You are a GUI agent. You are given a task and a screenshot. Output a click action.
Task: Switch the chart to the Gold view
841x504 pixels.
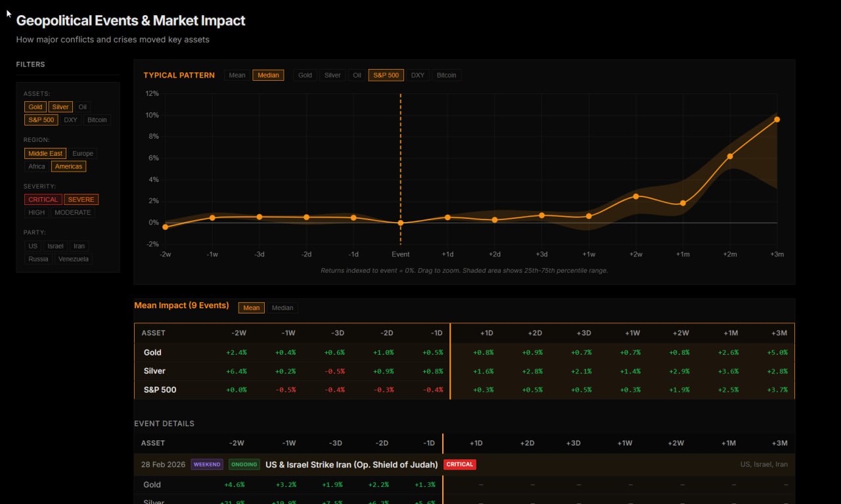click(x=305, y=75)
